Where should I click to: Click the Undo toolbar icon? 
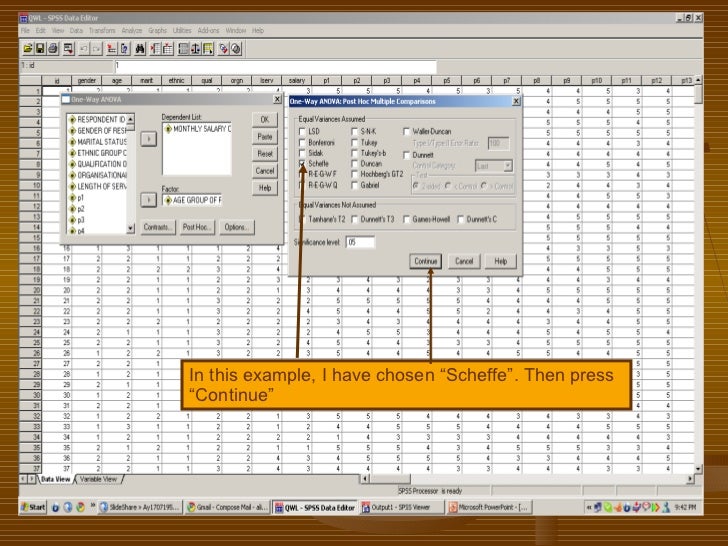point(84,49)
